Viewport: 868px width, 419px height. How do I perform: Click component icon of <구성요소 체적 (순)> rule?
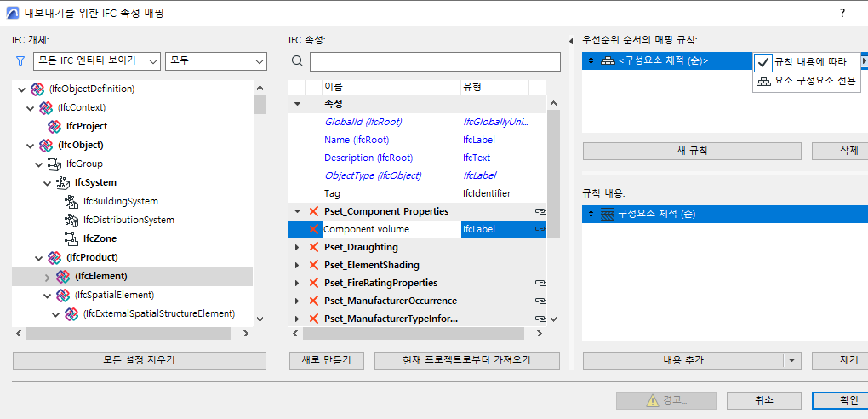(608, 60)
